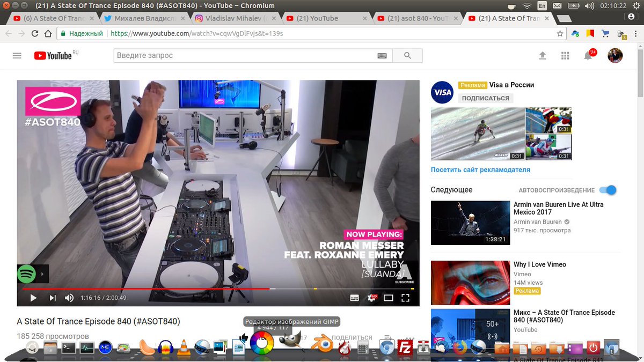This screenshot has width=644, height=362.
Task: Click the red power button in dock
Action: (593, 348)
